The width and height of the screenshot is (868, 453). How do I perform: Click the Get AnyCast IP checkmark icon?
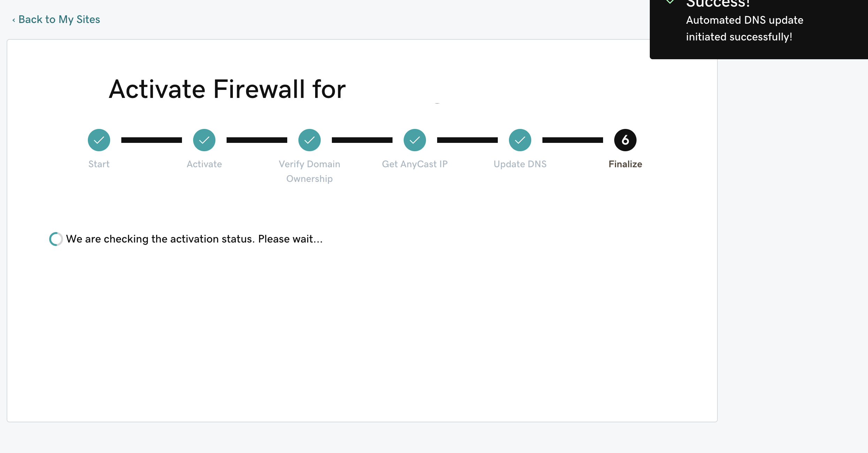click(x=414, y=139)
